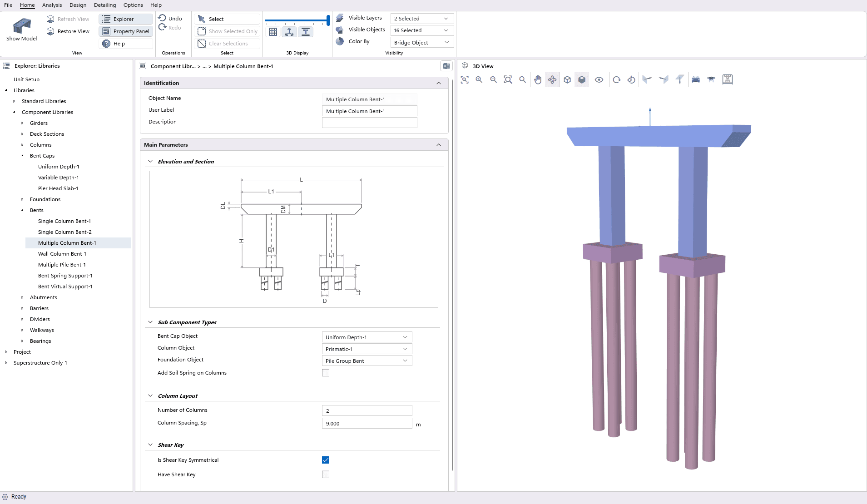Activate the Pan hand tool
The image size is (867, 504).
[x=538, y=80]
